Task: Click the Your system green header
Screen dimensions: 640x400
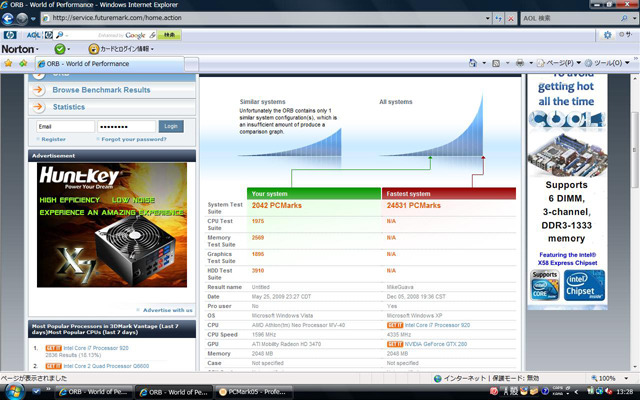Action: pos(314,193)
